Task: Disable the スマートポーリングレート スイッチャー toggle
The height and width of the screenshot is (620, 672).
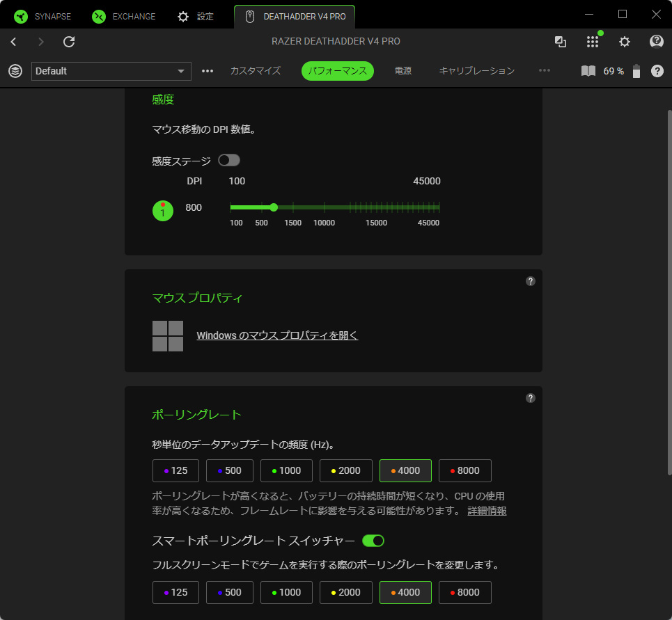Action: [373, 541]
